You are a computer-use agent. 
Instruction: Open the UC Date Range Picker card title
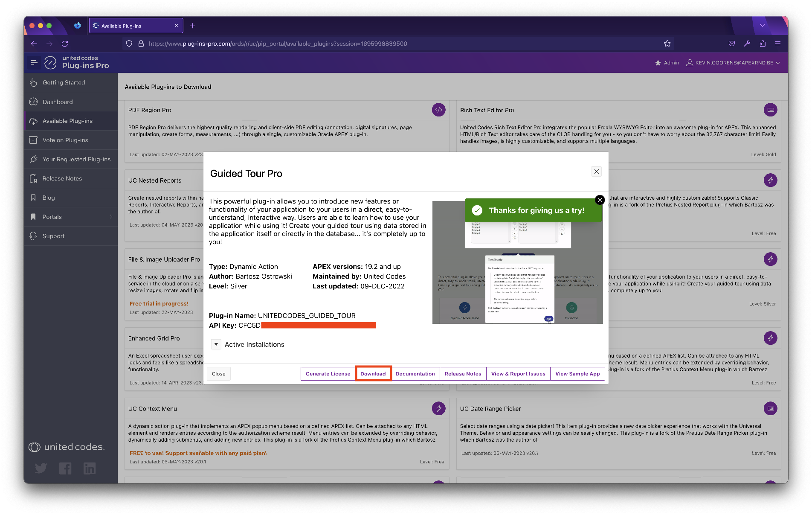pyautogui.click(x=490, y=409)
